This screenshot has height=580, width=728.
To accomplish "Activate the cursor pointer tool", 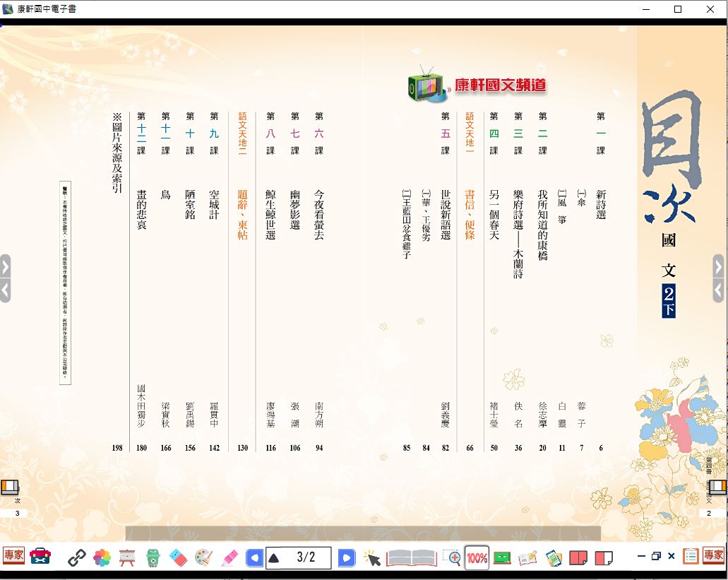I will [372, 558].
